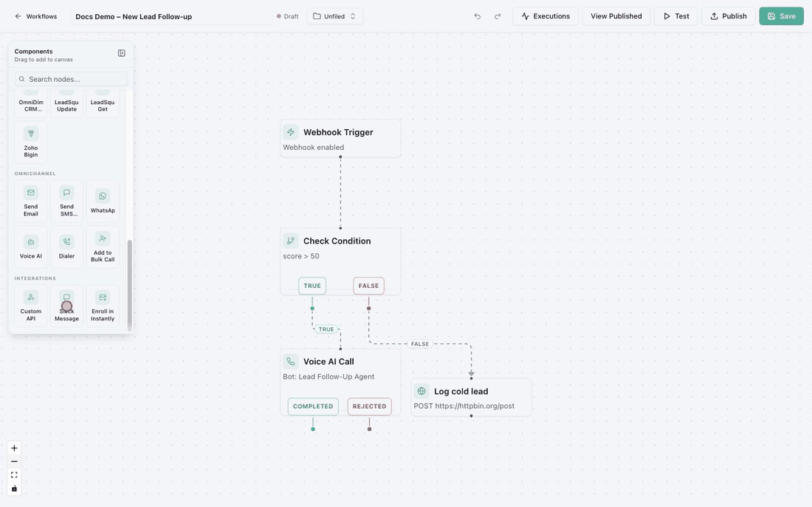Run a Test of the workflow

pyautogui.click(x=675, y=16)
